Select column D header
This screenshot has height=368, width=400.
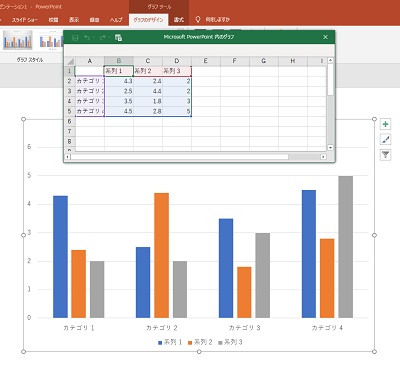click(177, 61)
